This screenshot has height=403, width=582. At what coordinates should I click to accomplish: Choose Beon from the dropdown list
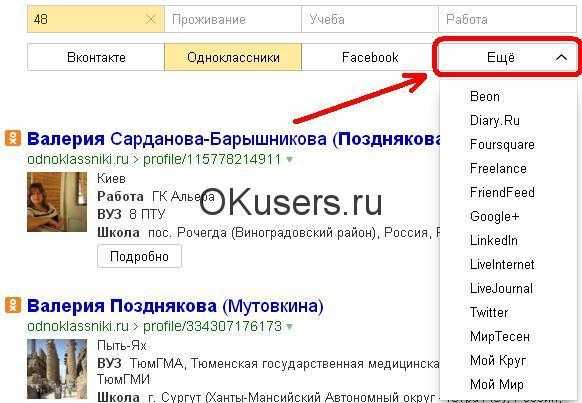click(484, 96)
